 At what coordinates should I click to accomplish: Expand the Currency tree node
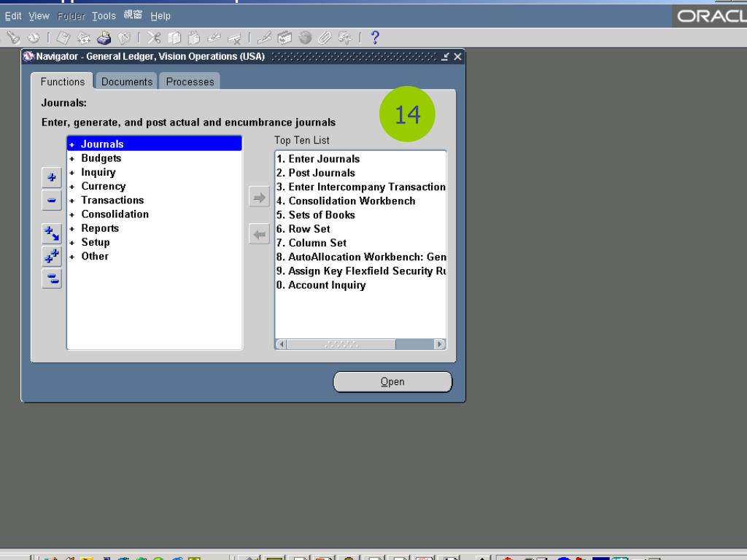click(x=72, y=187)
